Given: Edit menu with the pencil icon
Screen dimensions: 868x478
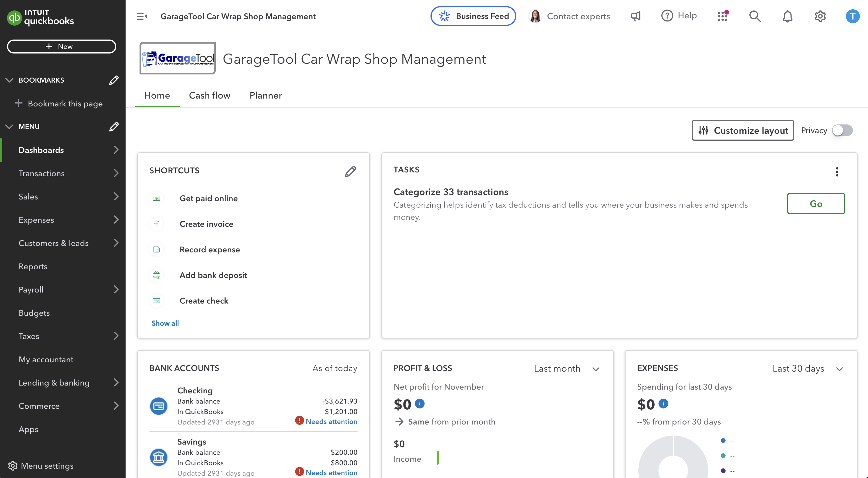Looking at the screenshot, I should pos(114,127).
